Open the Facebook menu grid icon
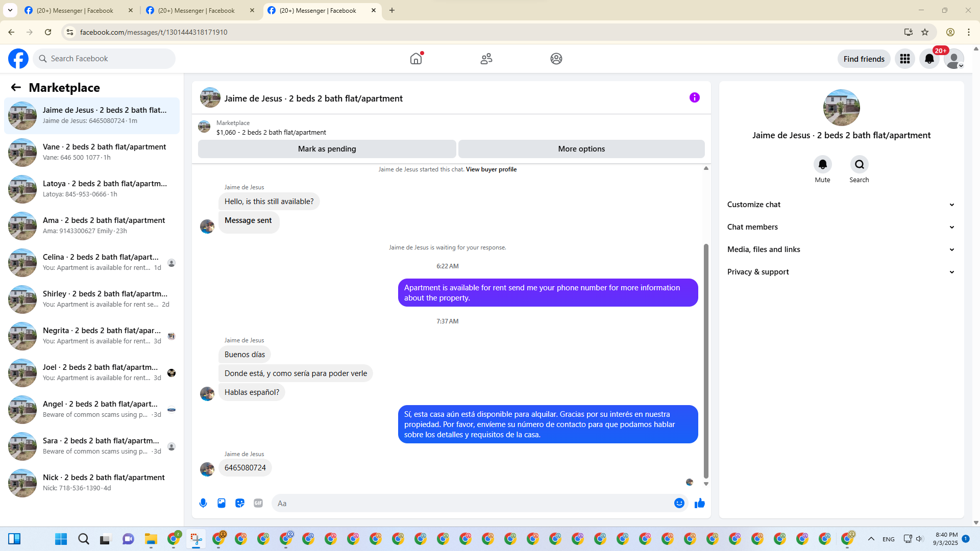The image size is (980, 551). (x=905, y=59)
